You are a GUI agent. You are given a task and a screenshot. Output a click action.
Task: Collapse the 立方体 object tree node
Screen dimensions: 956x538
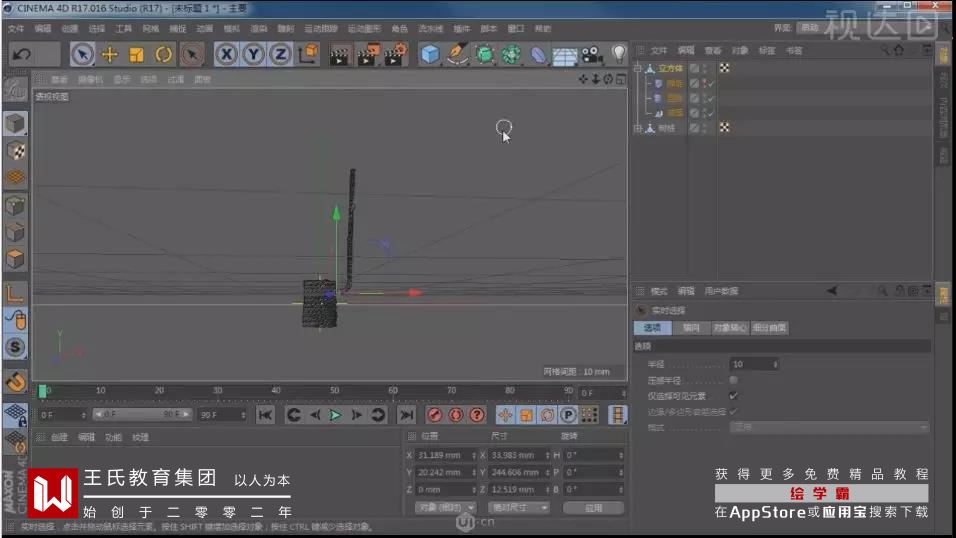[x=638, y=68]
